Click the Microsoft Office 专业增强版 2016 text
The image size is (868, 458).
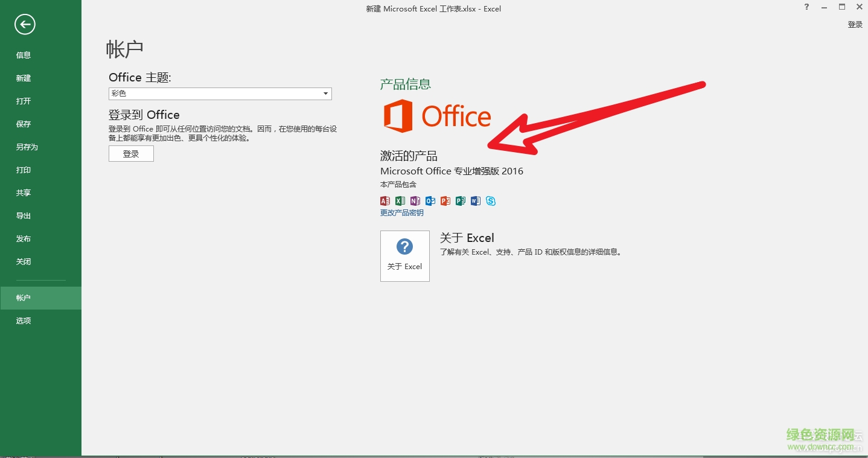(x=452, y=171)
